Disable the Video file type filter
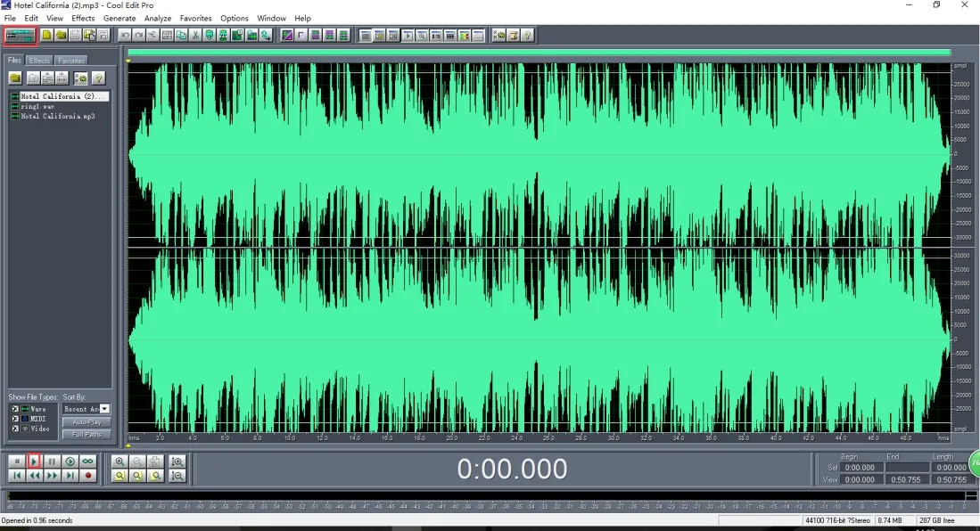This screenshot has height=531, width=980. [15, 429]
